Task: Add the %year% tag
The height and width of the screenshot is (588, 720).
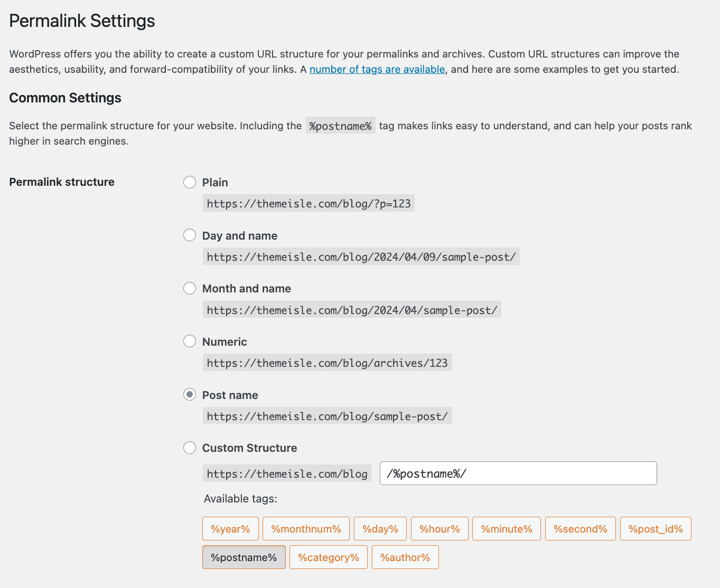Action: pos(230,528)
